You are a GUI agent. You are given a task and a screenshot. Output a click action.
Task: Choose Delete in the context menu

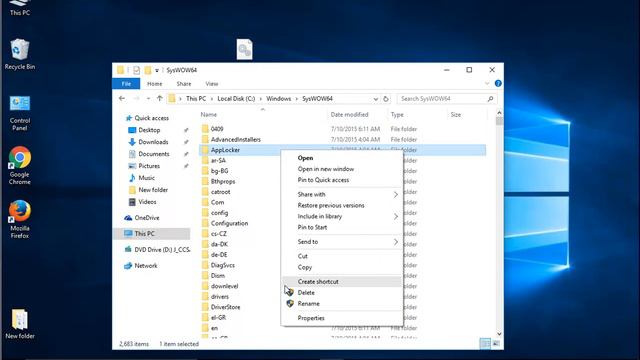point(341,293)
